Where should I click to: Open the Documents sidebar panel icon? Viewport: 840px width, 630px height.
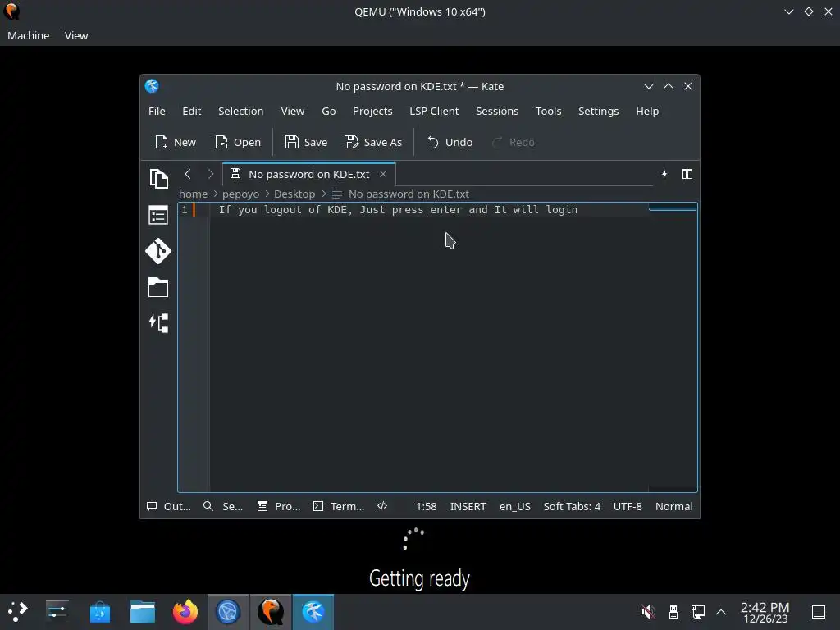(x=158, y=178)
